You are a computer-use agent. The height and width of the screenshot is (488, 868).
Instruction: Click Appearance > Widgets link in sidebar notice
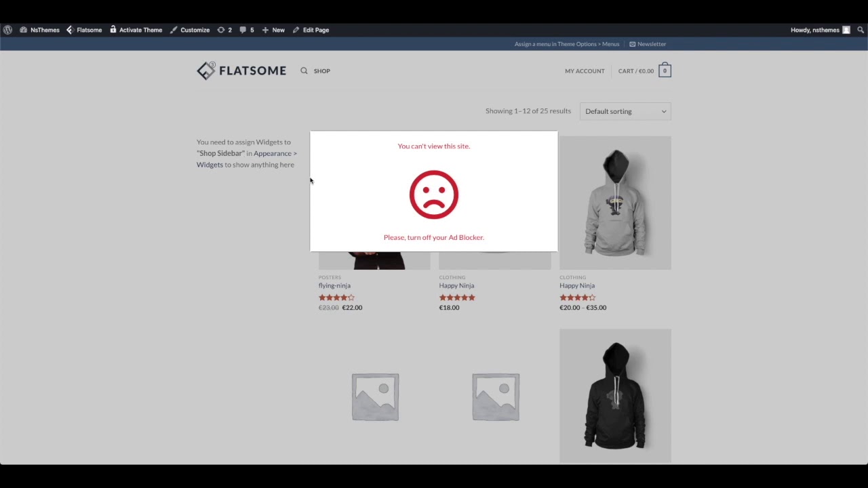click(247, 159)
